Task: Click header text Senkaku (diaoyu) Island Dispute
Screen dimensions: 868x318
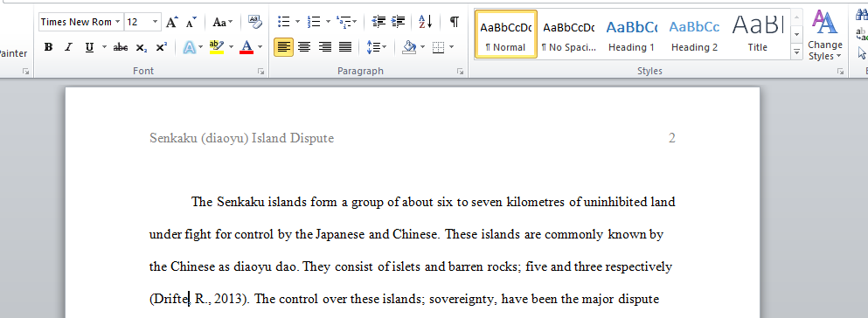Action: click(x=241, y=138)
